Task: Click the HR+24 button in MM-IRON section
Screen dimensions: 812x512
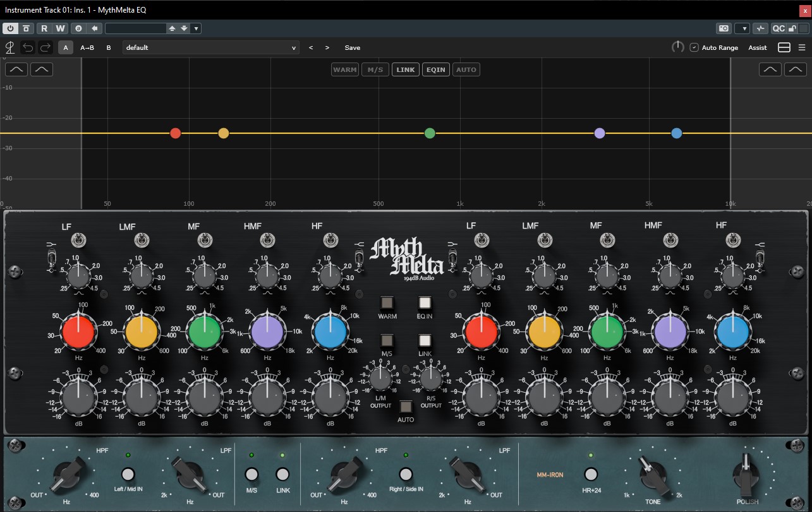Action: click(591, 474)
